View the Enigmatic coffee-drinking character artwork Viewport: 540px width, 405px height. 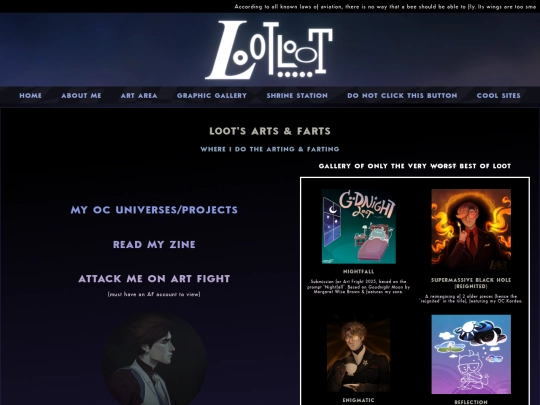pyautogui.click(x=359, y=355)
